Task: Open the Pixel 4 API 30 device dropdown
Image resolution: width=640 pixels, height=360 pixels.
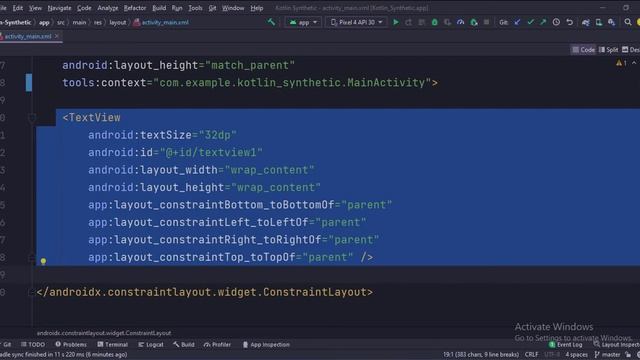Action: 356,22
